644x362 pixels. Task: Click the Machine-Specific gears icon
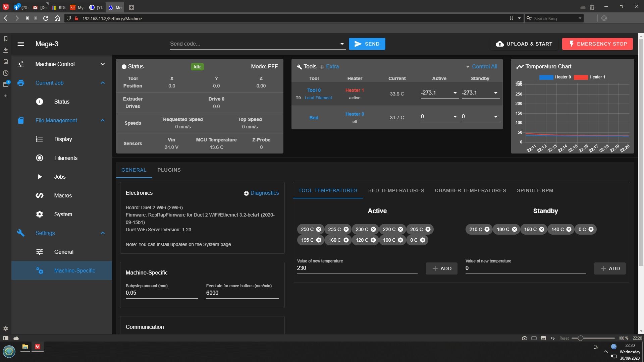(x=40, y=270)
